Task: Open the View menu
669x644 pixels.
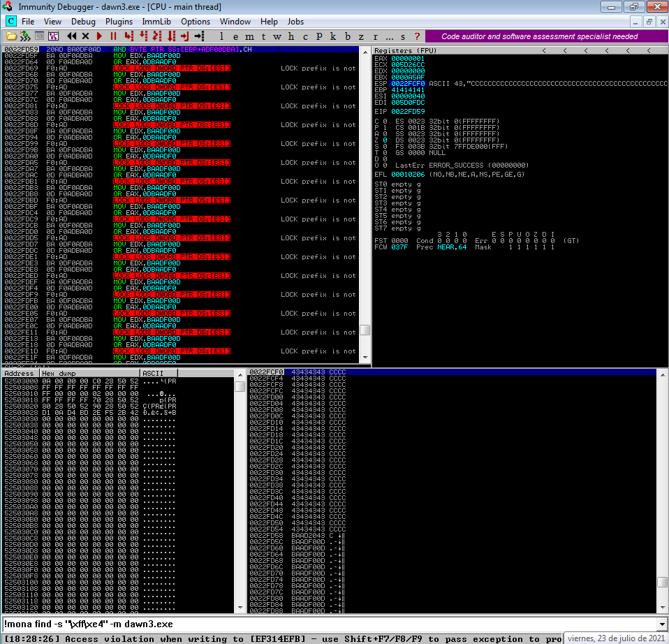Action: click(x=52, y=22)
